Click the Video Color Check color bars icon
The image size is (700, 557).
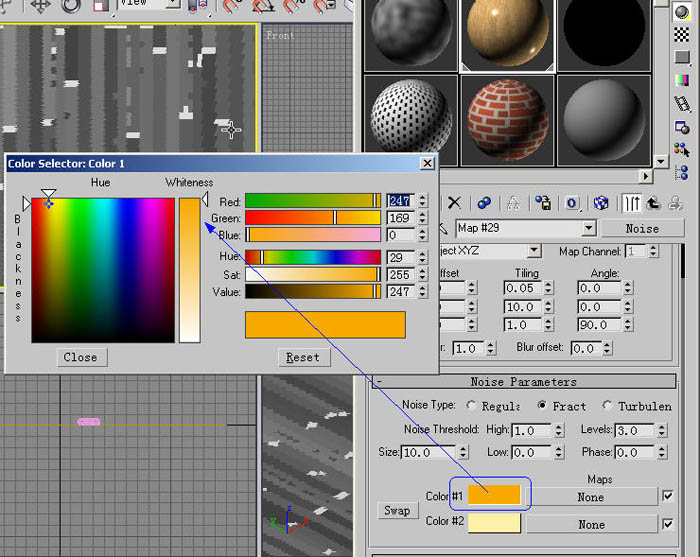[x=682, y=80]
